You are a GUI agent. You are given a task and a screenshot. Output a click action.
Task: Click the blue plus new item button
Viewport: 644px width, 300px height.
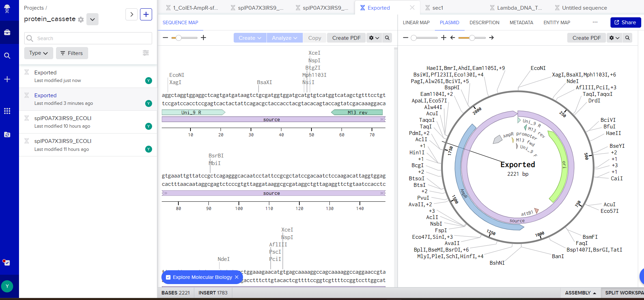click(x=146, y=14)
